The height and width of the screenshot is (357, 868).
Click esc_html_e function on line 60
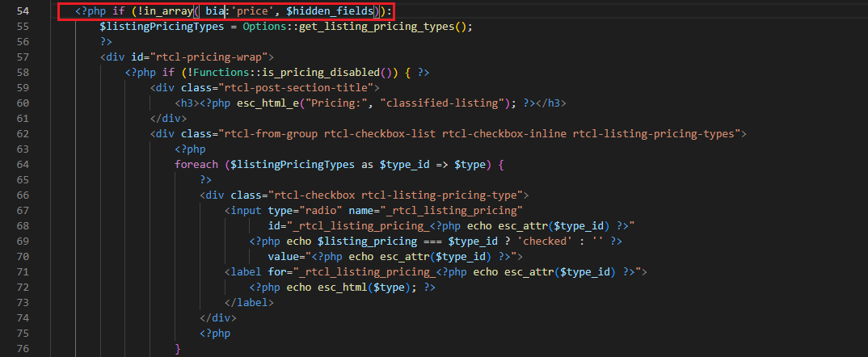coord(268,103)
